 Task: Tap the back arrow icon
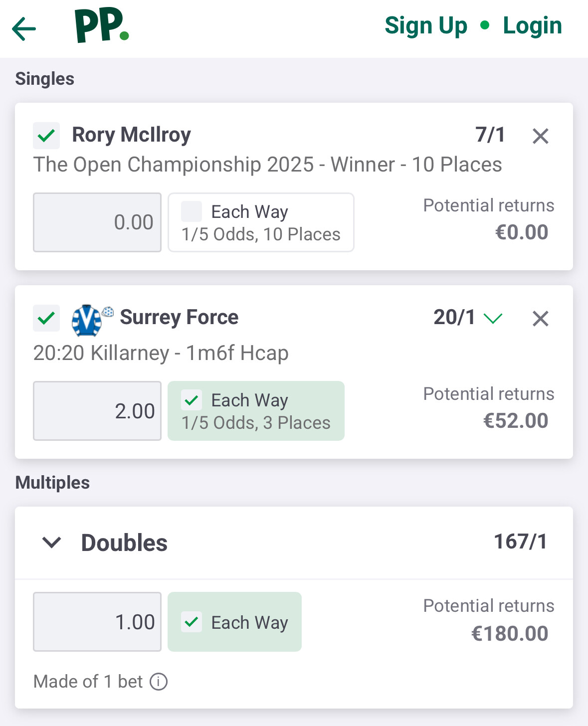(x=24, y=28)
